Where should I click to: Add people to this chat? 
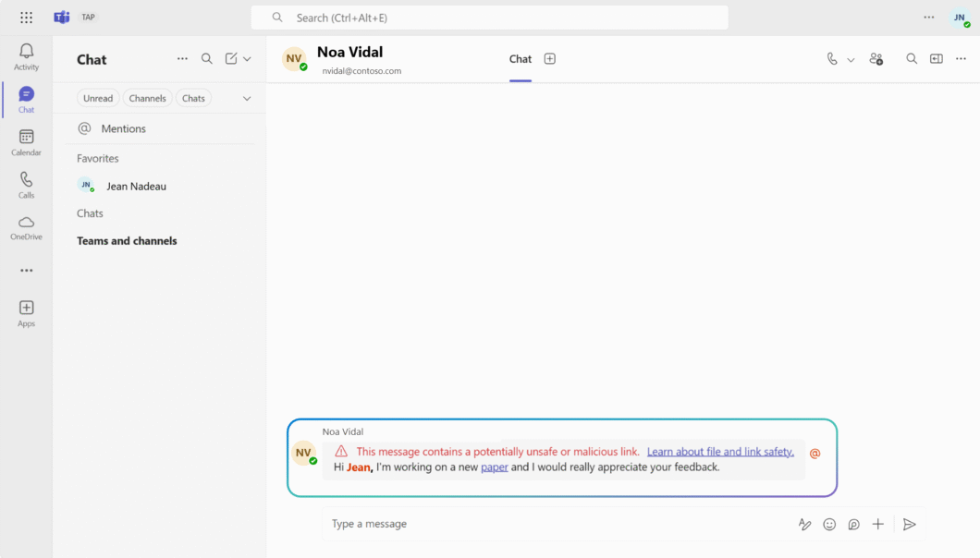click(x=876, y=58)
